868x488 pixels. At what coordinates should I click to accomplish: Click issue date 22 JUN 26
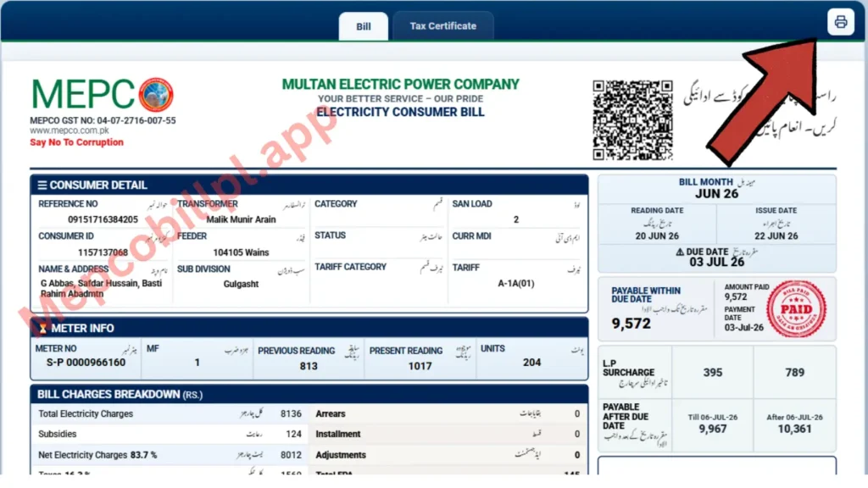pos(776,236)
